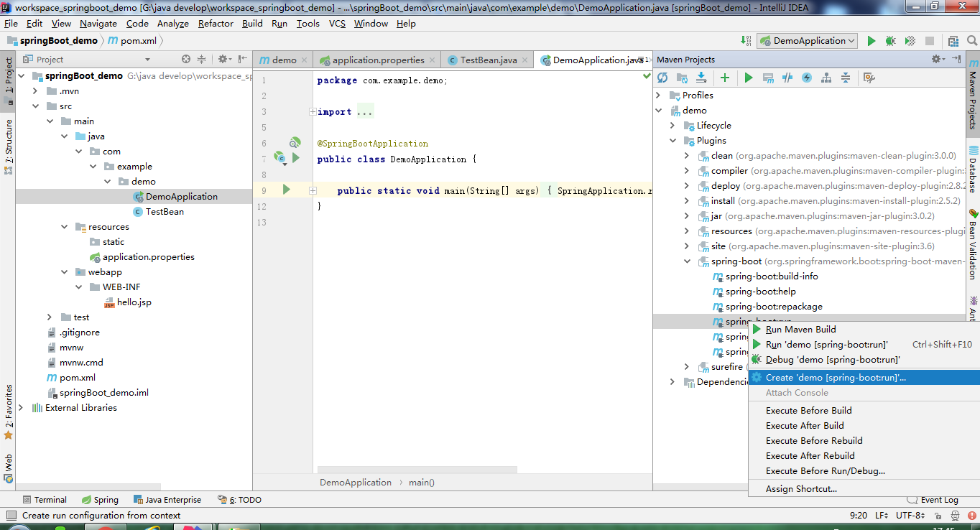Expand Profiles node in Maven panel
Image resolution: width=980 pixels, height=530 pixels.
[658, 95]
